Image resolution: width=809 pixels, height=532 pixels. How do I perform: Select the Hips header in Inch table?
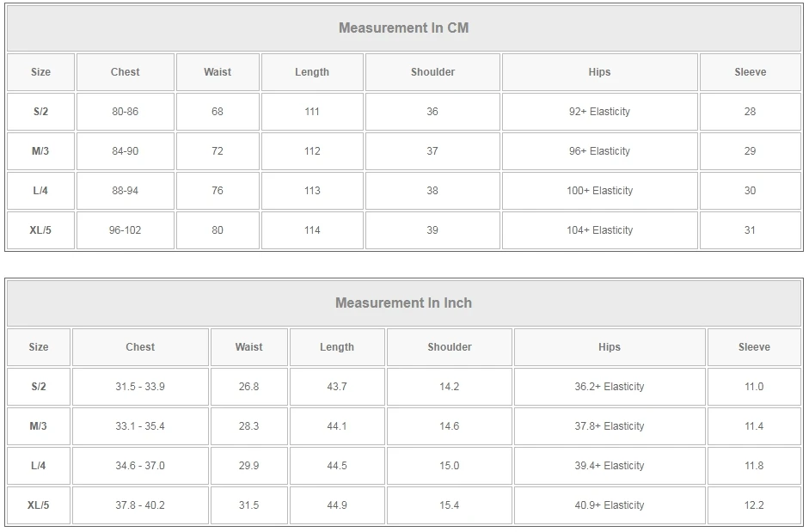[610, 347]
